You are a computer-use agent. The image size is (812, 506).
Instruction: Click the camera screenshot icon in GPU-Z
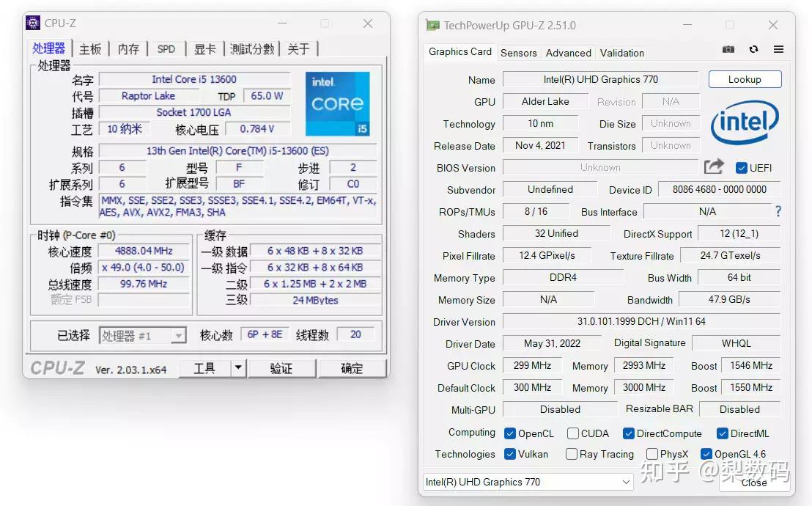pyautogui.click(x=728, y=48)
